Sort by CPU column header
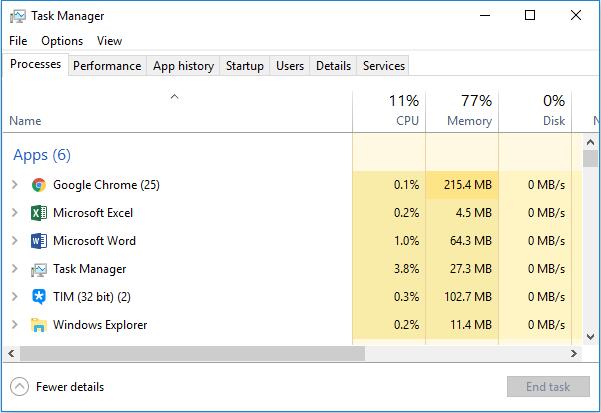 390,111
